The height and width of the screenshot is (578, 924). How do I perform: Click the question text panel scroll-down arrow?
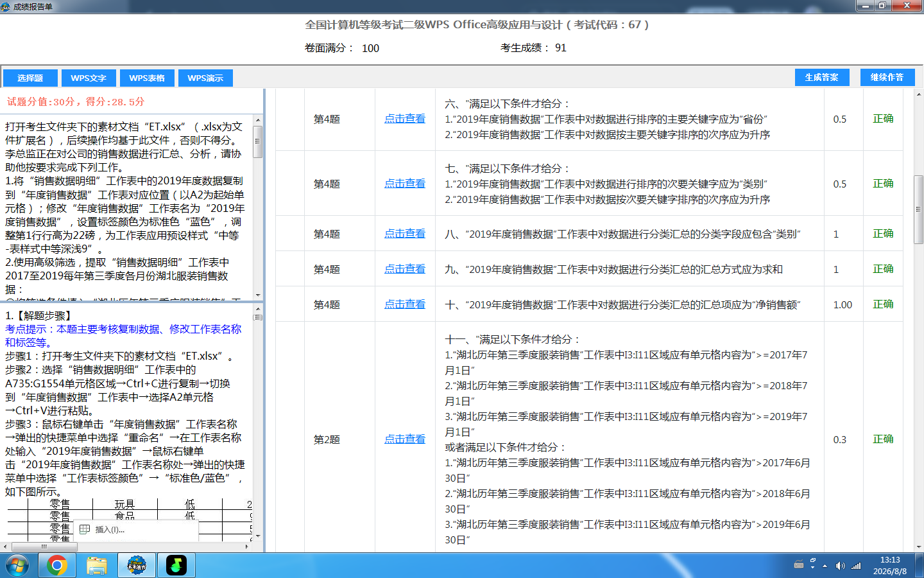[258, 295]
